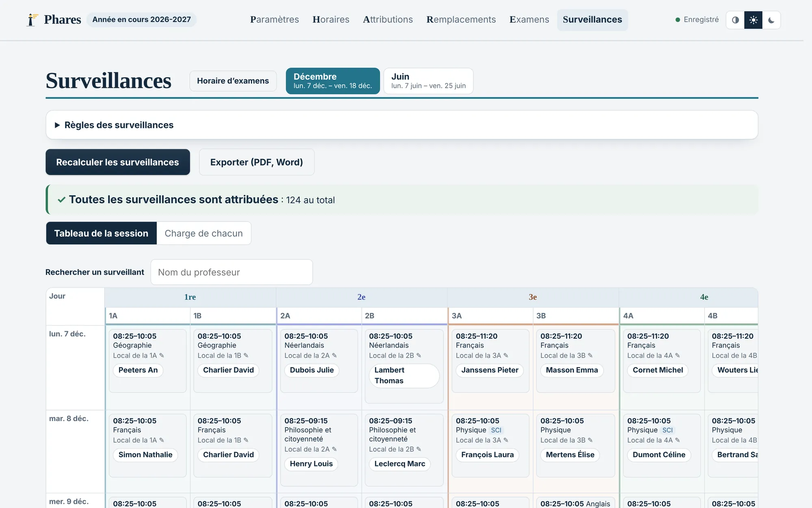Click Henry Louis supervisor chip

point(311,464)
